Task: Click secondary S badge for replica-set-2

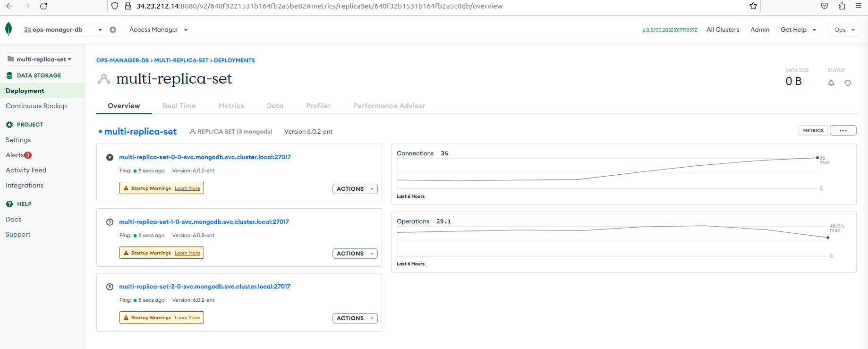Action: click(x=110, y=287)
